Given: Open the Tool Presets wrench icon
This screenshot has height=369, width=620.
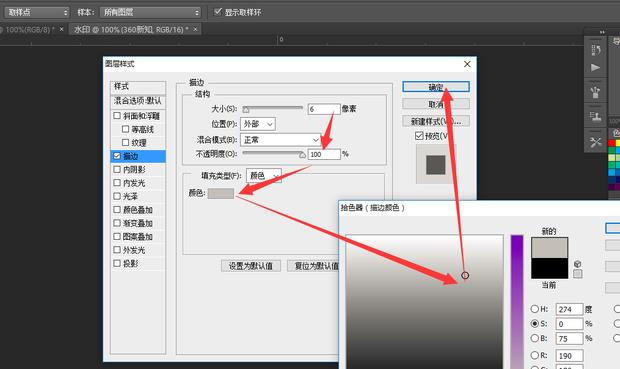Looking at the screenshot, I should 595,142.
